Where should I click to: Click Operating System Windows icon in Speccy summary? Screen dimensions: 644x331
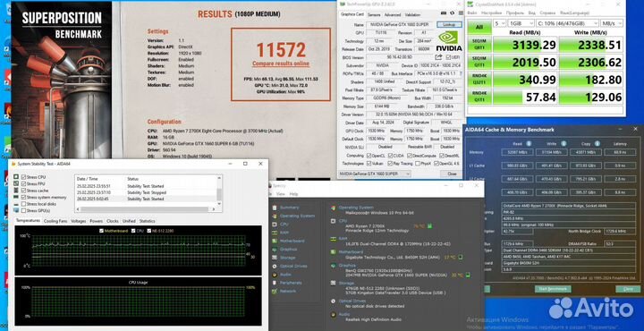pos(334,208)
